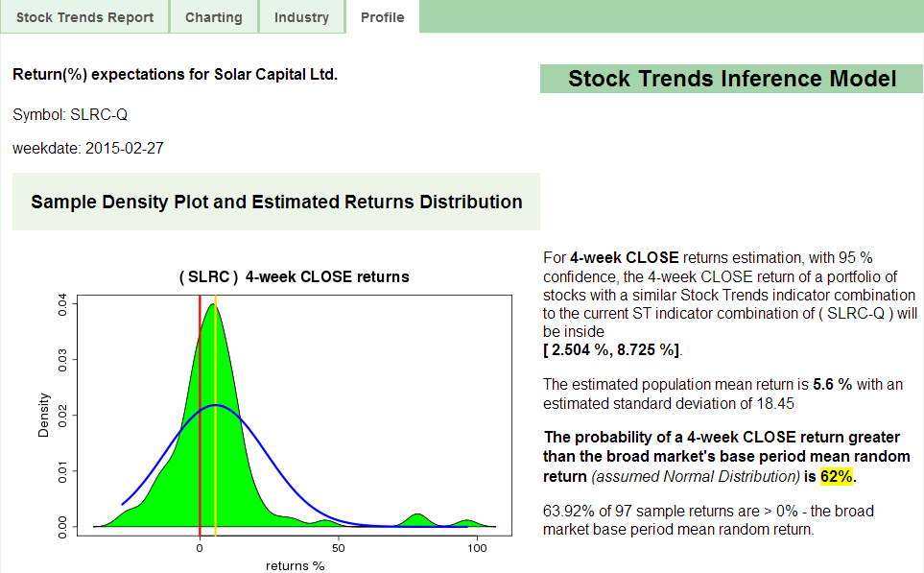
Task: Select the Symbol: SLRC-Q text
Action: coord(70,114)
